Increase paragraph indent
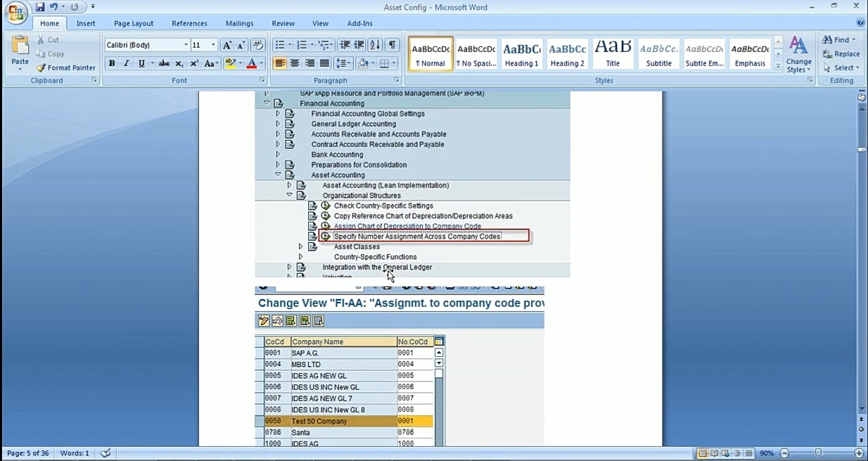This screenshot has width=868, height=461. 359,45
